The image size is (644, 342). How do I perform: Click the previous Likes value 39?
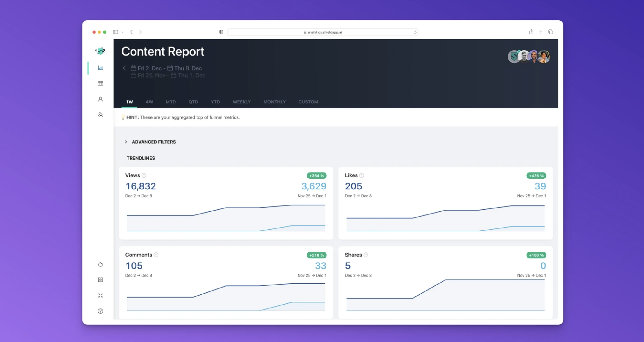point(540,186)
